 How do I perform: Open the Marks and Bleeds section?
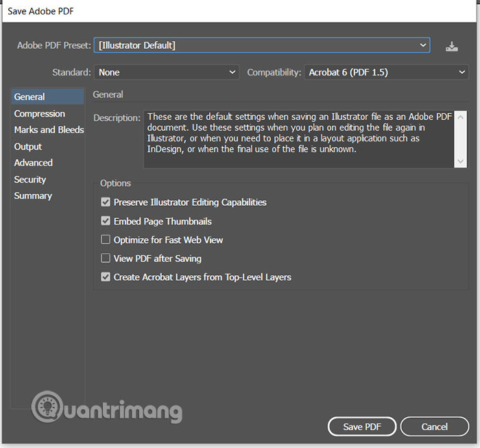coord(49,130)
